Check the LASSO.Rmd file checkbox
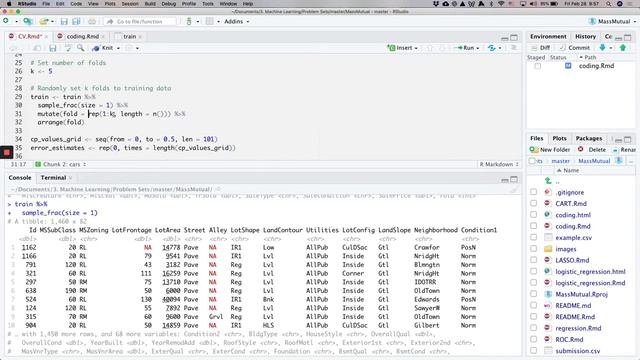This screenshot has height=360, width=640. (x=533, y=260)
